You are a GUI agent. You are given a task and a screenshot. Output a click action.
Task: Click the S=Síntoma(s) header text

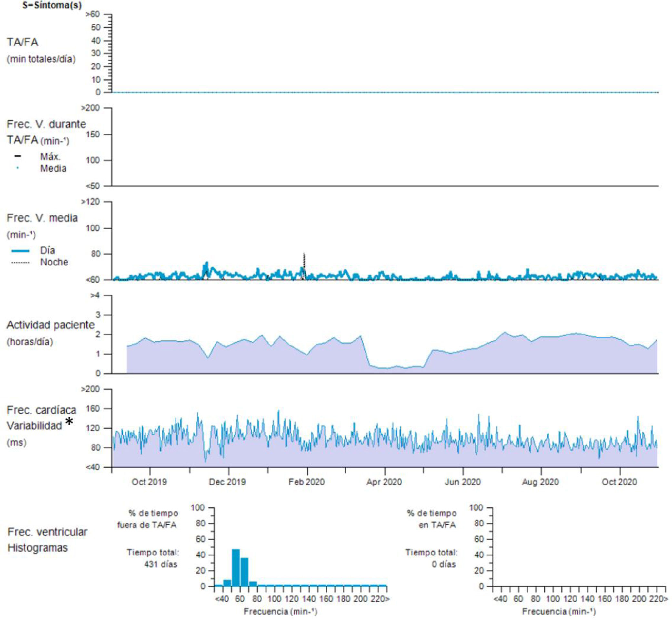pyautogui.click(x=52, y=5)
